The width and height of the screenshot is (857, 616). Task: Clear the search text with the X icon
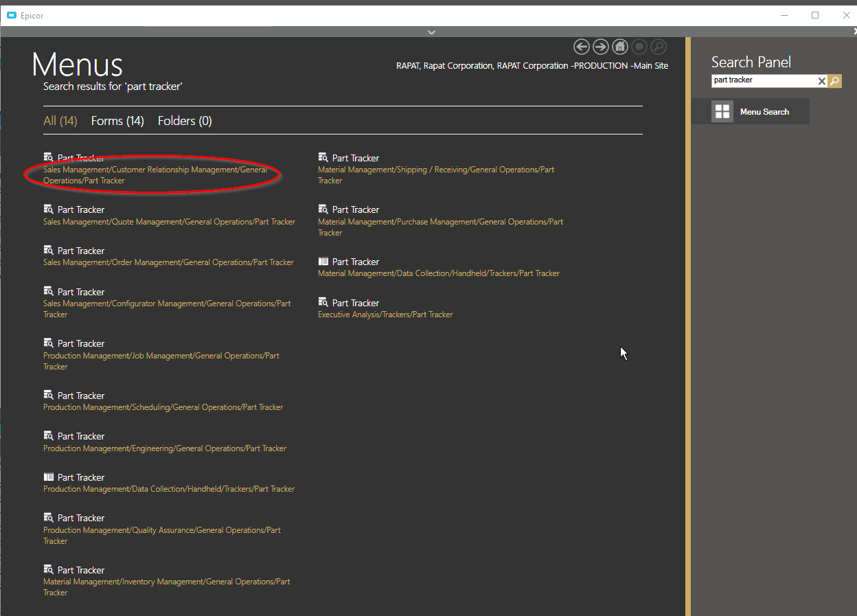(x=821, y=81)
